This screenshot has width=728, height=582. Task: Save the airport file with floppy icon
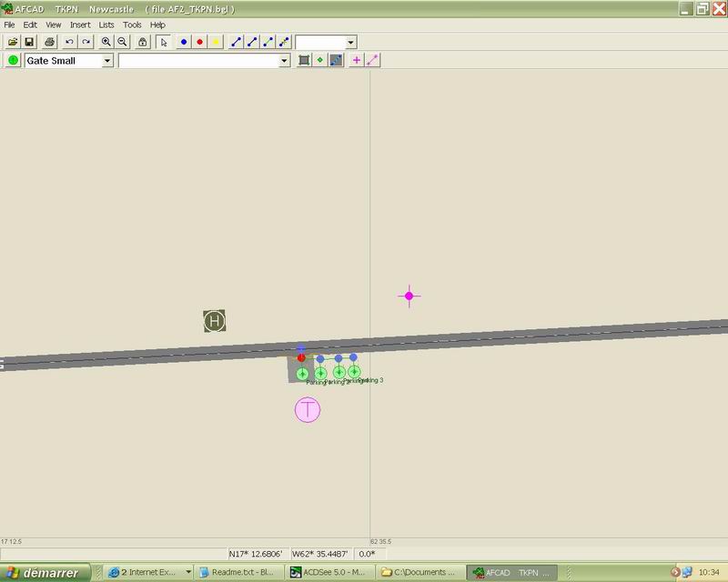29,42
